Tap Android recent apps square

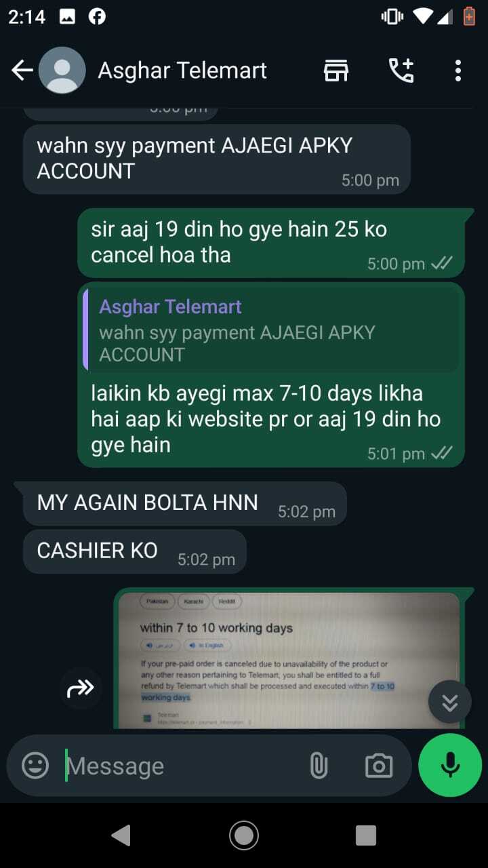pos(366,835)
